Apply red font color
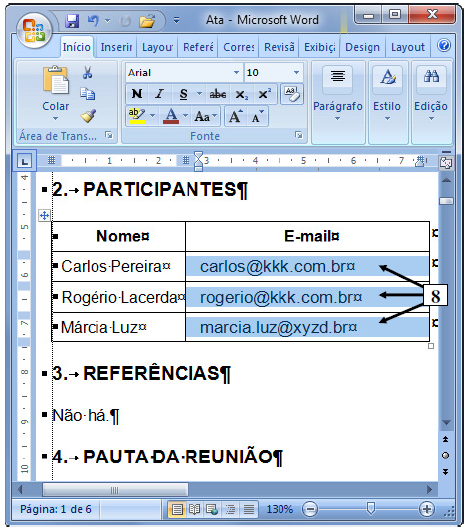The width and height of the screenshot is (469, 530). pyautogui.click(x=171, y=116)
